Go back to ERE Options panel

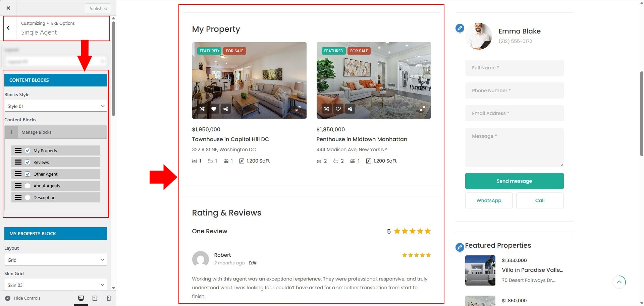click(x=9, y=28)
